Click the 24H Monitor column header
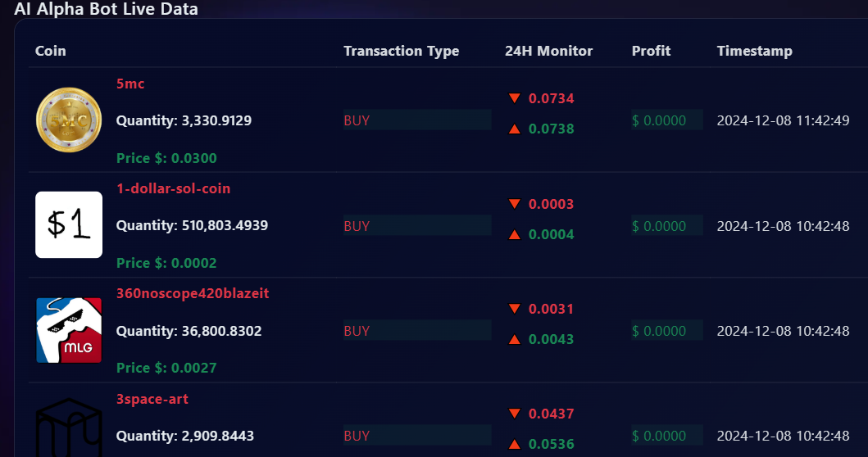The image size is (868, 457). [548, 51]
